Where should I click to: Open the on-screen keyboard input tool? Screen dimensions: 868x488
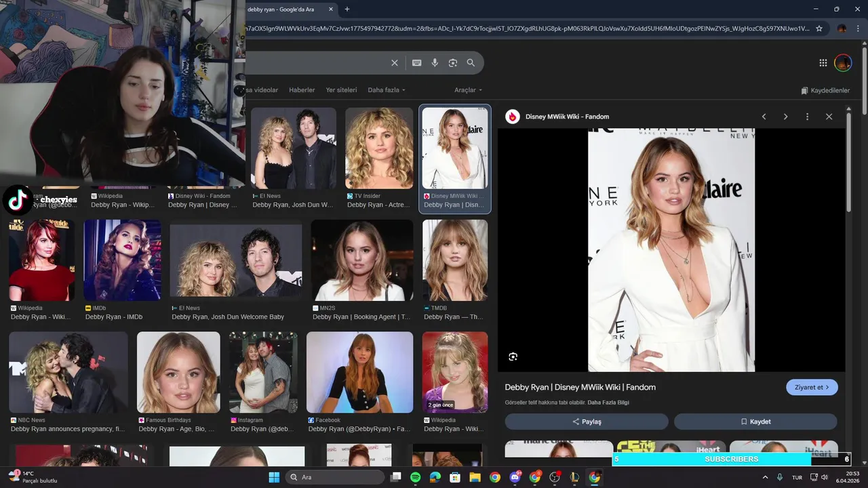(x=417, y=63)
